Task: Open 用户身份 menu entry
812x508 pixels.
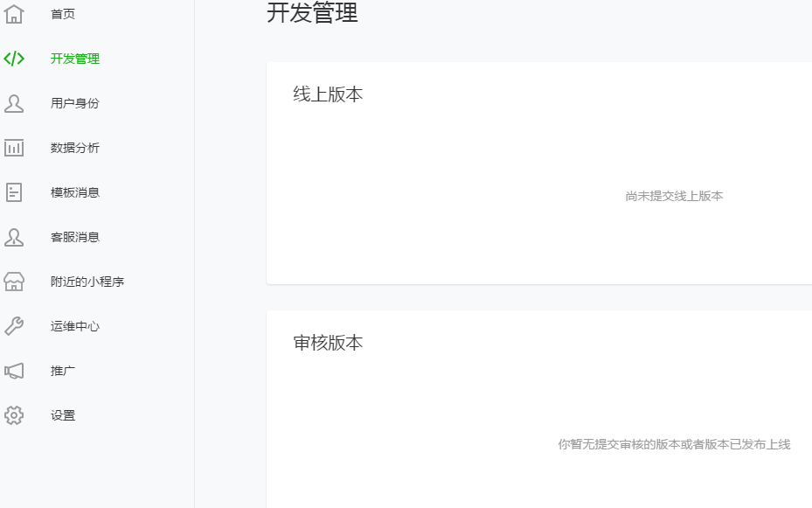Action: pyautogui.click(x=75, y=103)
